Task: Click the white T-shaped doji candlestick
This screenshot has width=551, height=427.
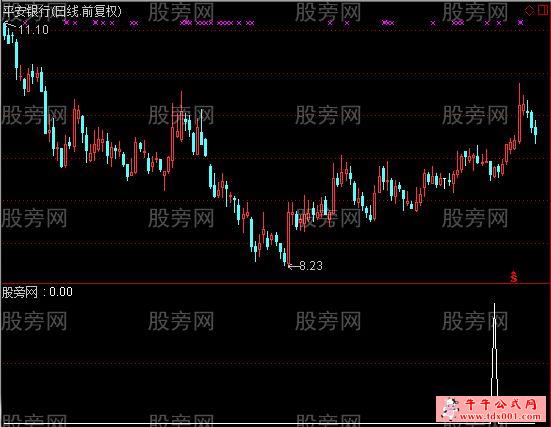Action: point(445,183)
